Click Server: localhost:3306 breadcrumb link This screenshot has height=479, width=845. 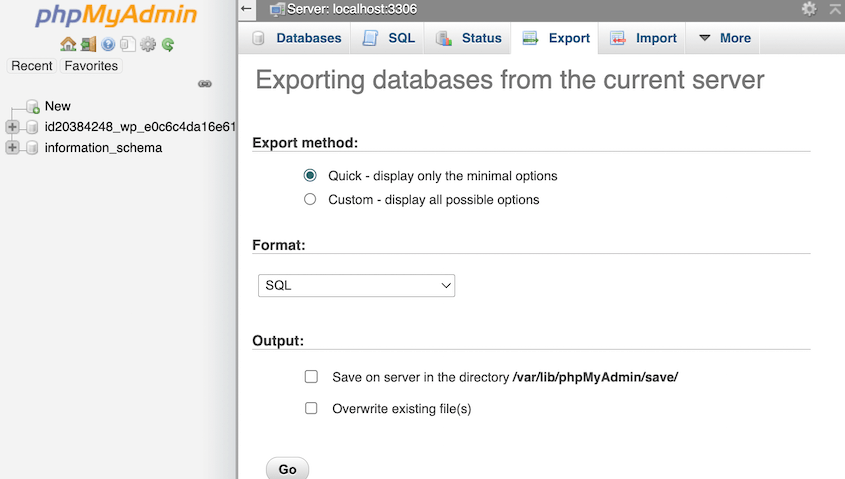352,9
